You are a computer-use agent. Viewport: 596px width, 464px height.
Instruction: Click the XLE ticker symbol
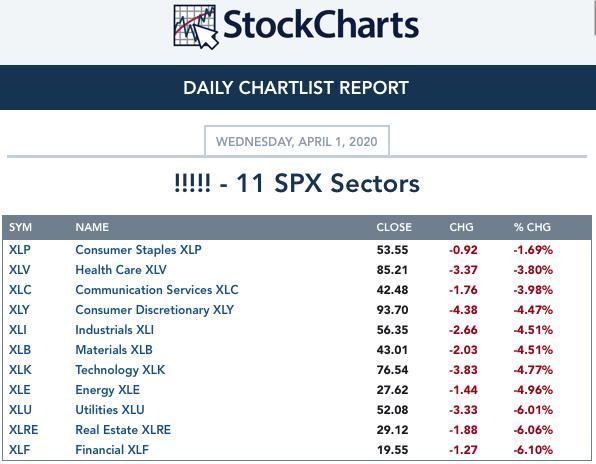click(x=20, y=390)
